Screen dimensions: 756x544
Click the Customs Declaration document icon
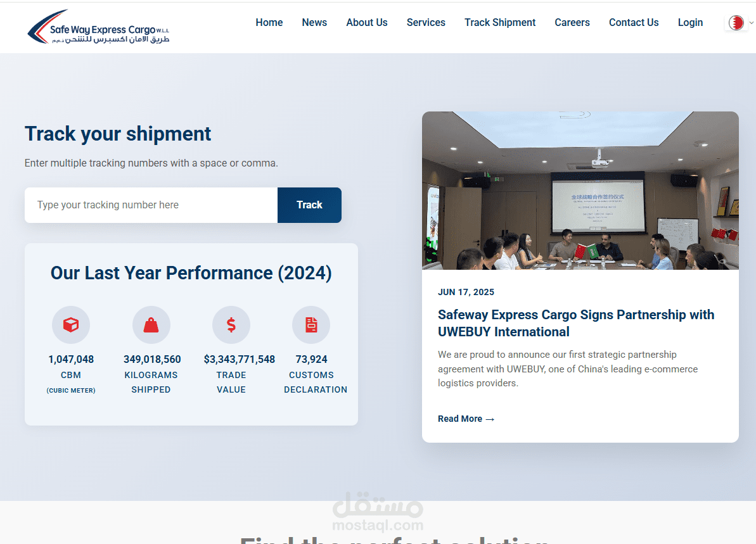coord(312,325)
